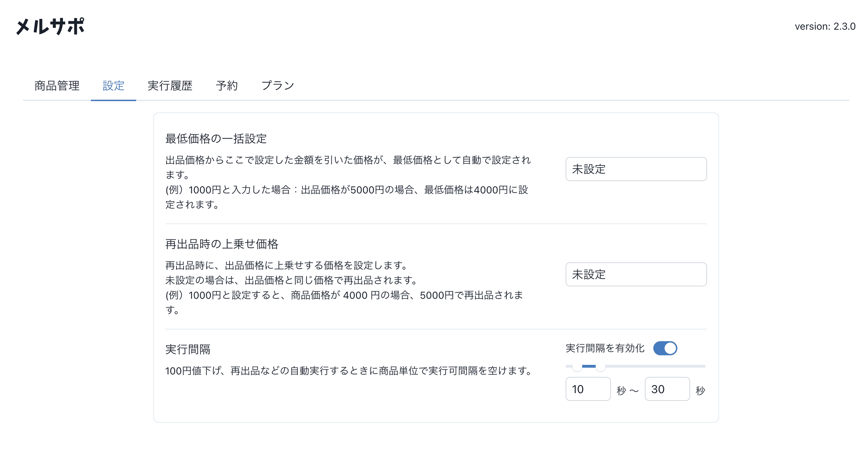Click the 実行間隔を有効化 label text
The image size is (868, 449).
[605, 348]
